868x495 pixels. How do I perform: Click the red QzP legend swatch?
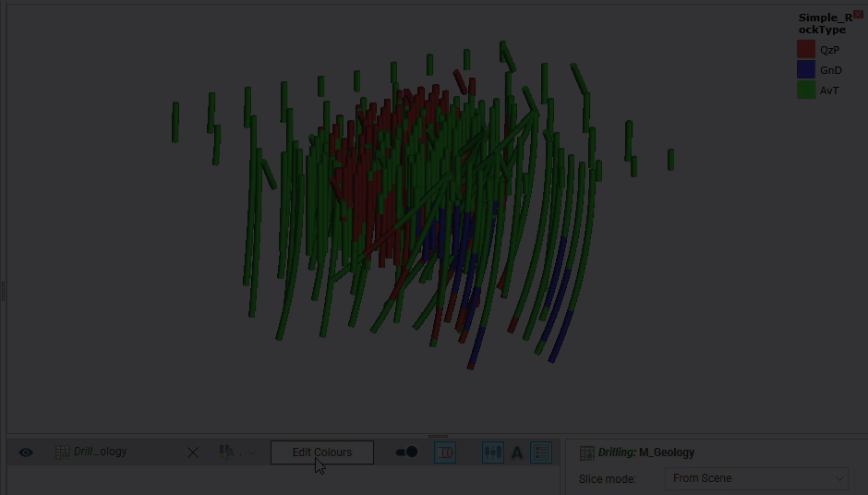[x=806, y=50]
